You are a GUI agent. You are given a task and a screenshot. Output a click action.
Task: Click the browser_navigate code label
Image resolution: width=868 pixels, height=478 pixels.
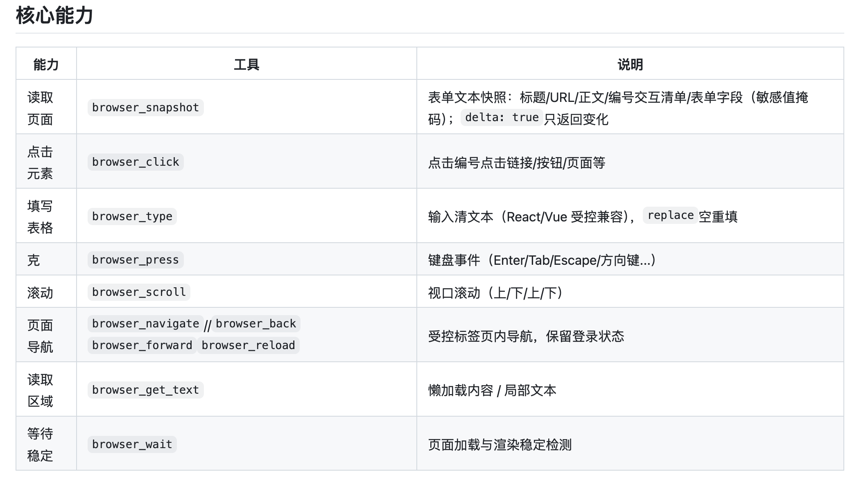click(x=145, y=324)
